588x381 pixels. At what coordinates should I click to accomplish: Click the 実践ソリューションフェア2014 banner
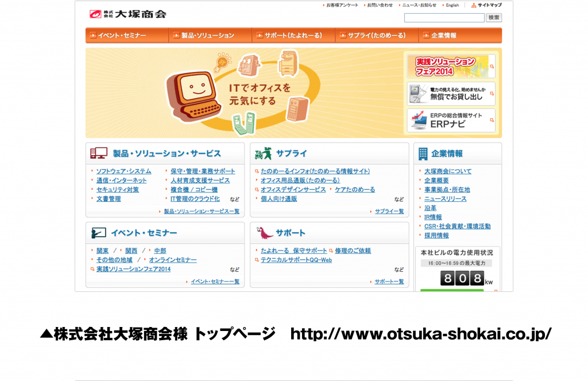[x=451, y=67]
